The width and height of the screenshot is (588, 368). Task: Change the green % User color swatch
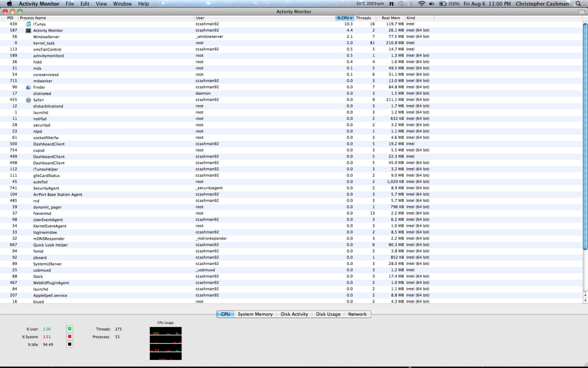tap(69, 329)
